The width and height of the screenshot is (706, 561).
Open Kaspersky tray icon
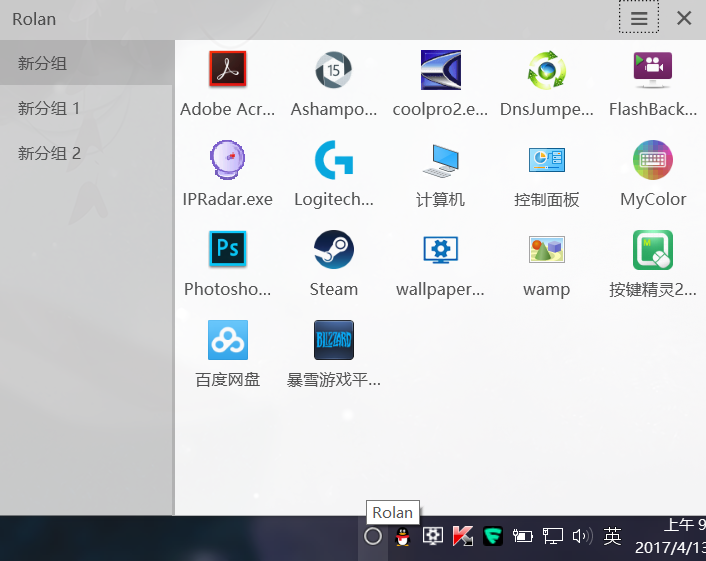[x=462, y=536]
